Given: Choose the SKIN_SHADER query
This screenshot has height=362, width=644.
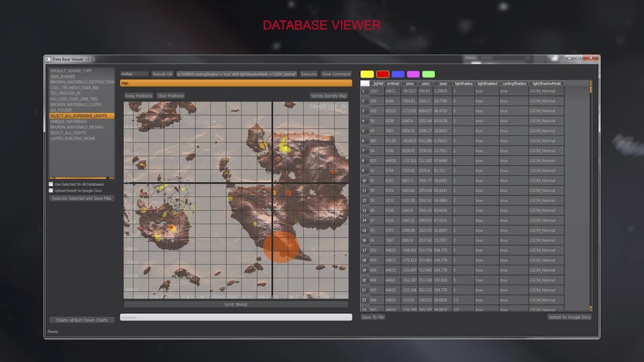Looking at the screenshot, I should tap(62, 76).
